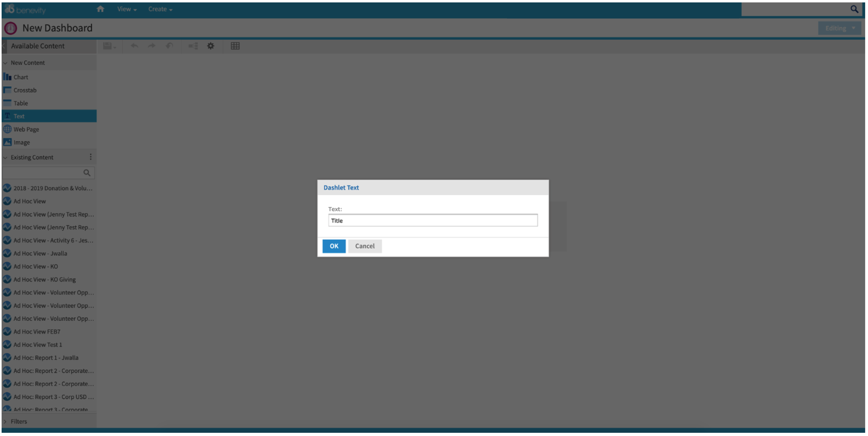Select Ad Hoc: Report 3 - Corp USD item
The height and width of the screenshot is (436, 868).
click(x=49, y=397)
